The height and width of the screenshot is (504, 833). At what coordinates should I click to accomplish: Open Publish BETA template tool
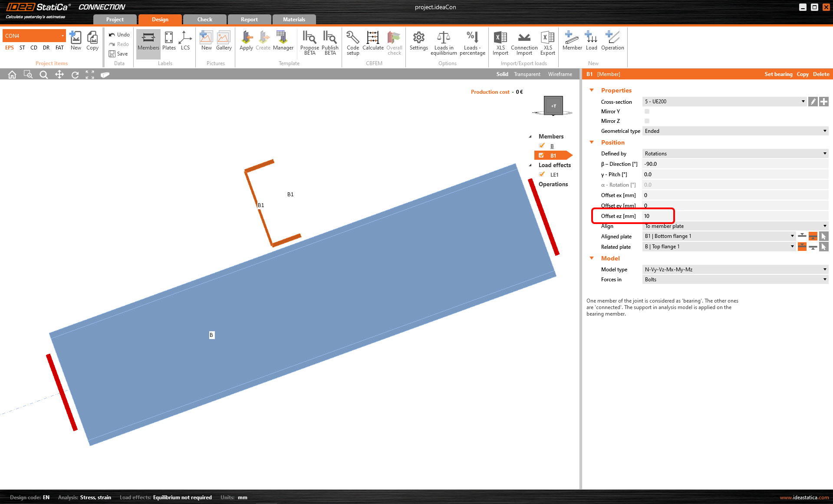point(330,43)
